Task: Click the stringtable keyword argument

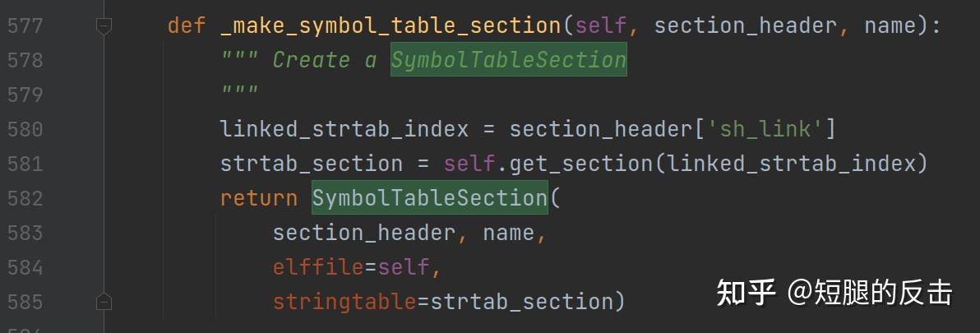Action: click(344, 302)
